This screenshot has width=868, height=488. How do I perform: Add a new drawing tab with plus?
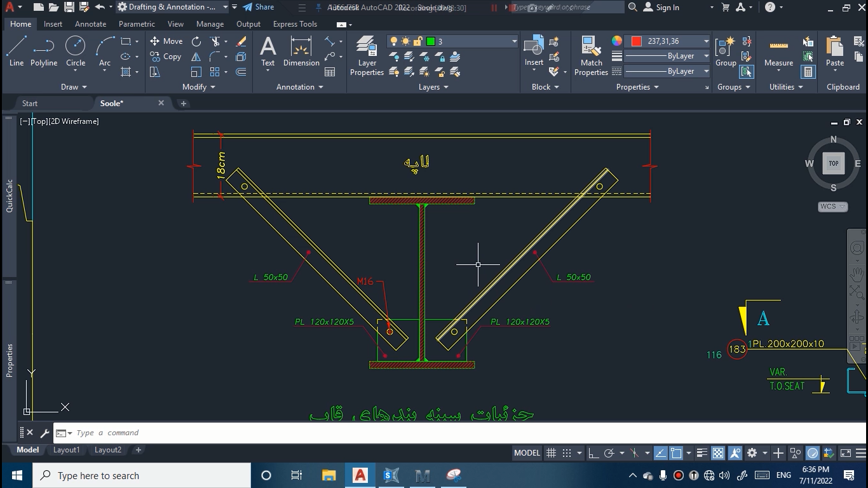(x=184, y=103)
